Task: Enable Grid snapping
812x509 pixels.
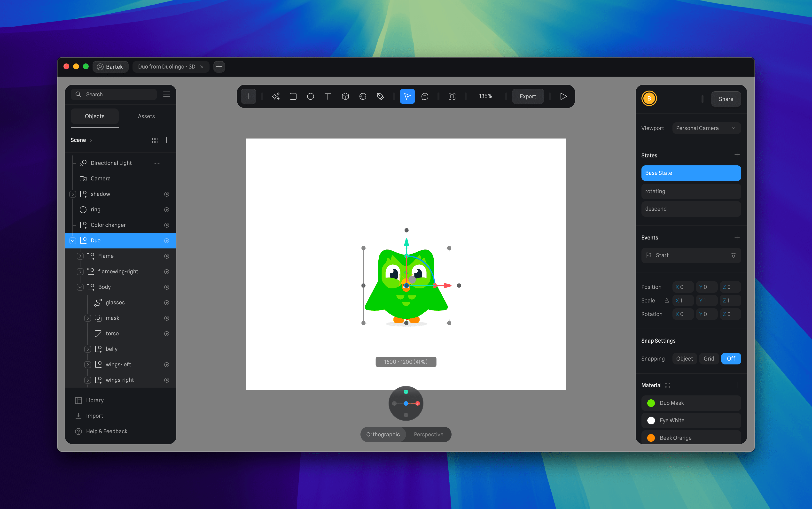Action: coord(709,359)
